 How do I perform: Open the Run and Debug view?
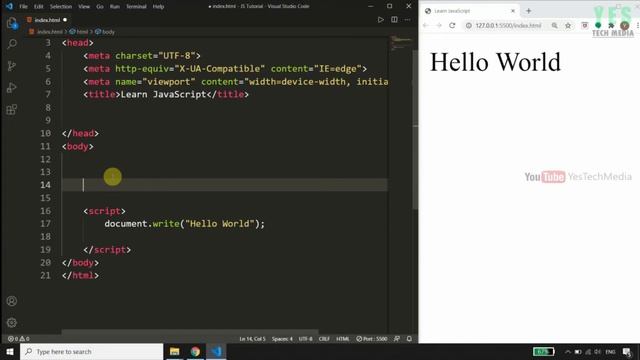pos(12,87)
